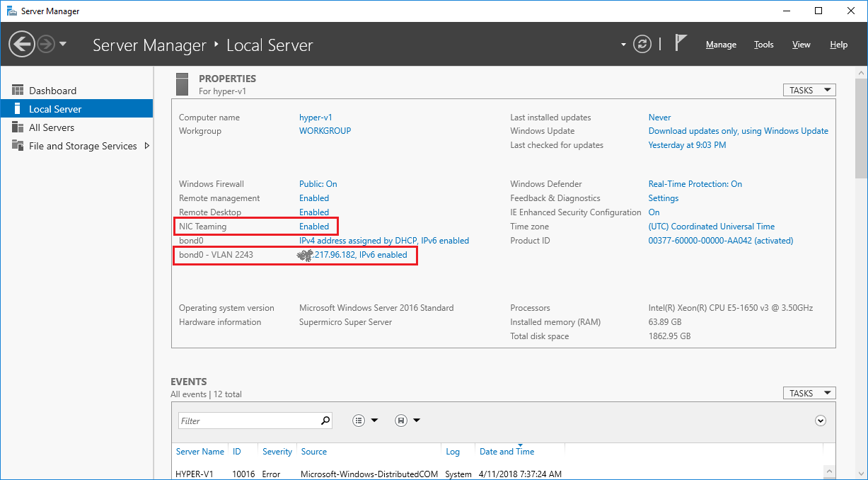Sort events by Severity column

[x=277, y=452]
